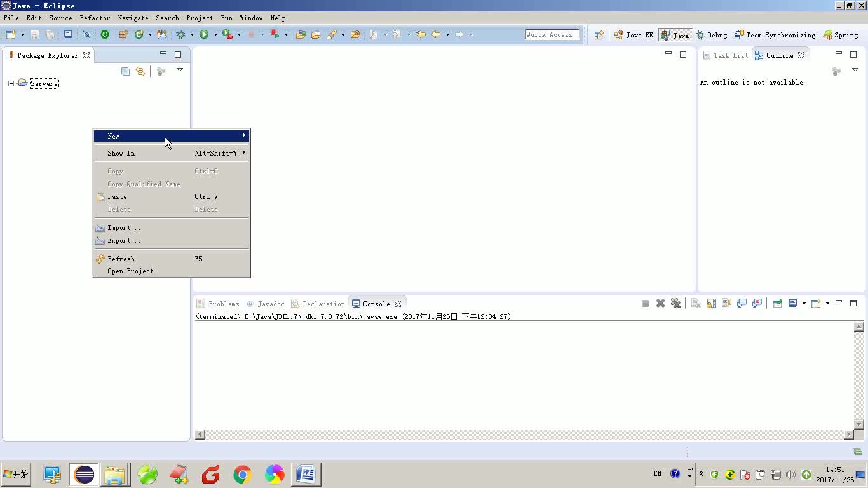The image size is (868, 488).
Task: Choose Export... from the context menu
Action: click(x=172, y=240)
